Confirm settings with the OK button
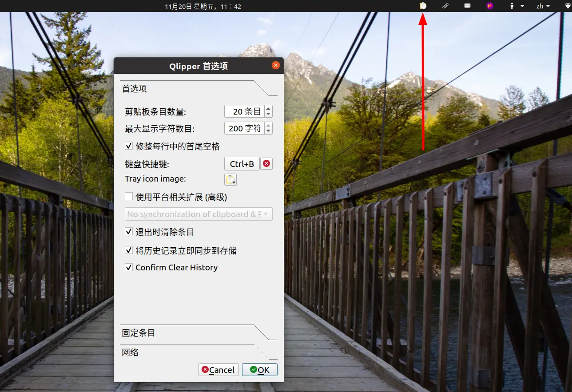The height and width of the screenshot is (392, 572). click(x=260, y=370)
